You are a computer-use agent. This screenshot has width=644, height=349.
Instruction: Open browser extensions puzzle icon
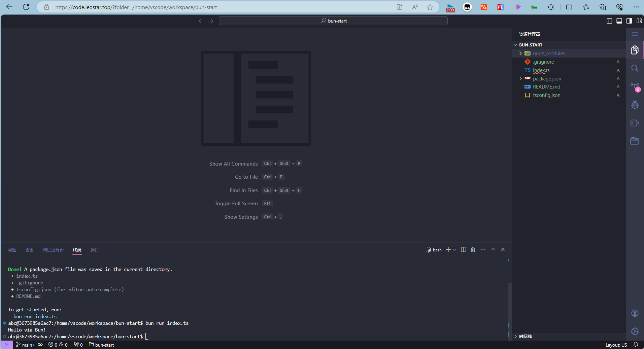click(551, 7)
